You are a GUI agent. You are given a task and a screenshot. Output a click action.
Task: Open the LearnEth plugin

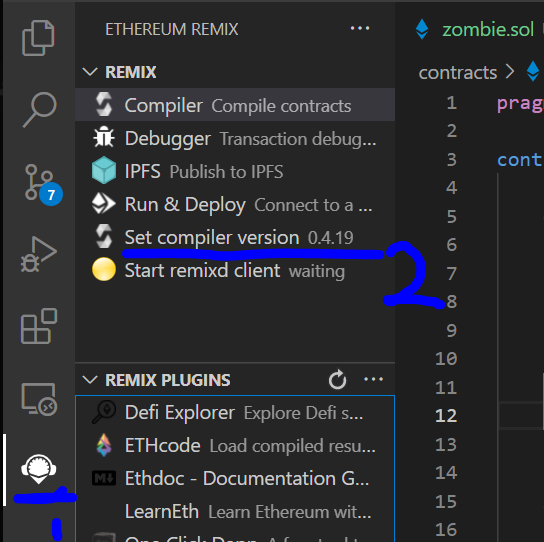[235, 511]
